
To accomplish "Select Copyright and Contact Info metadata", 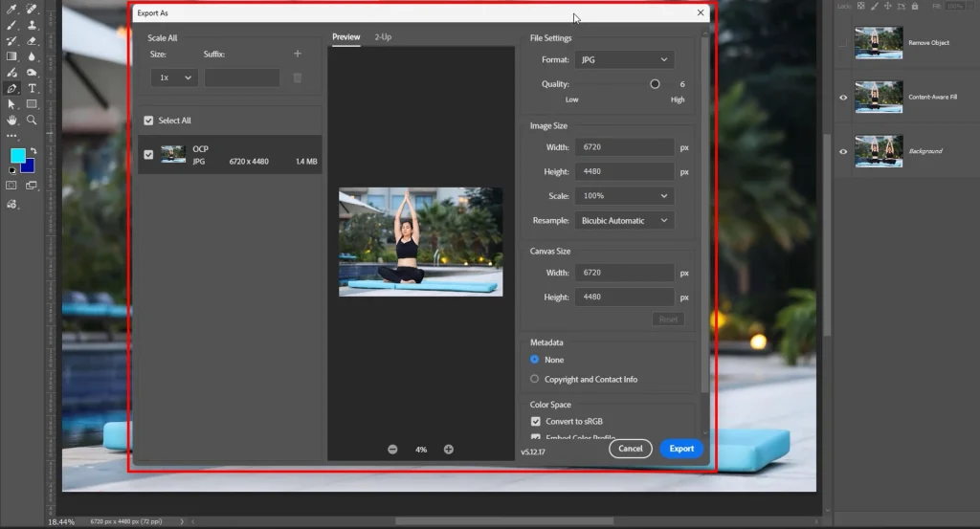I will click(x=534, y=379).
